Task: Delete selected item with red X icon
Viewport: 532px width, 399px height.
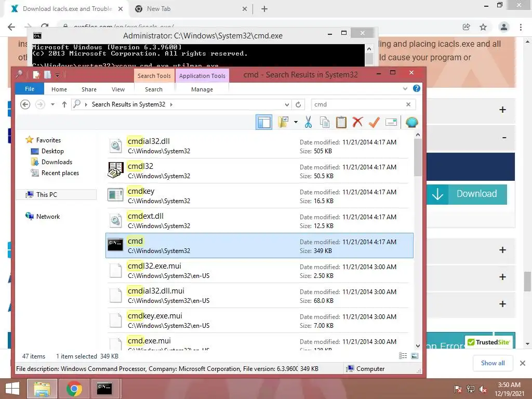Action: 357,122
